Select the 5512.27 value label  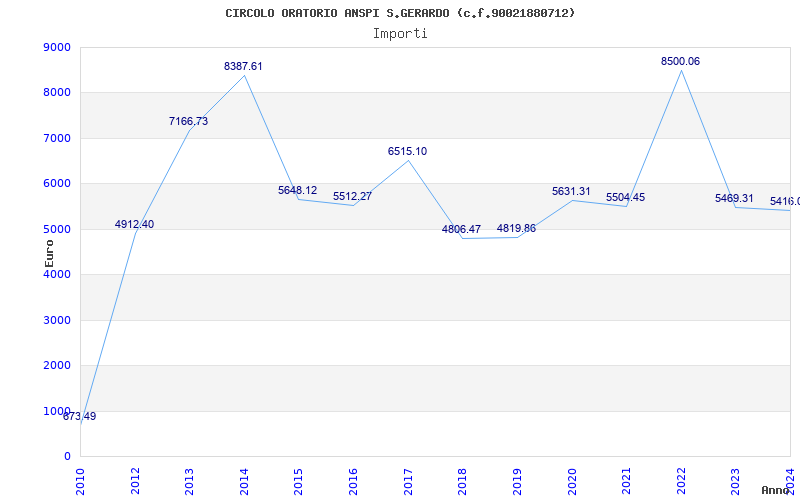(x=353, y=196)
